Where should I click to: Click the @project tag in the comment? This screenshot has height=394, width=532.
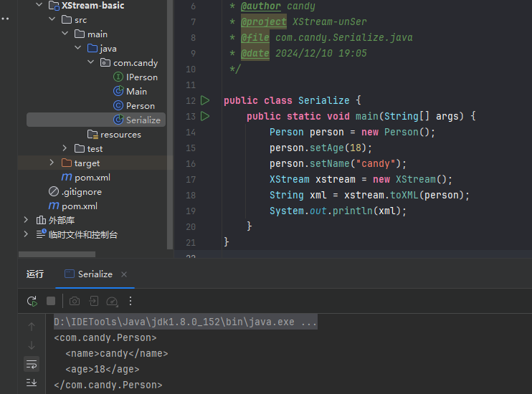(264, 21)
